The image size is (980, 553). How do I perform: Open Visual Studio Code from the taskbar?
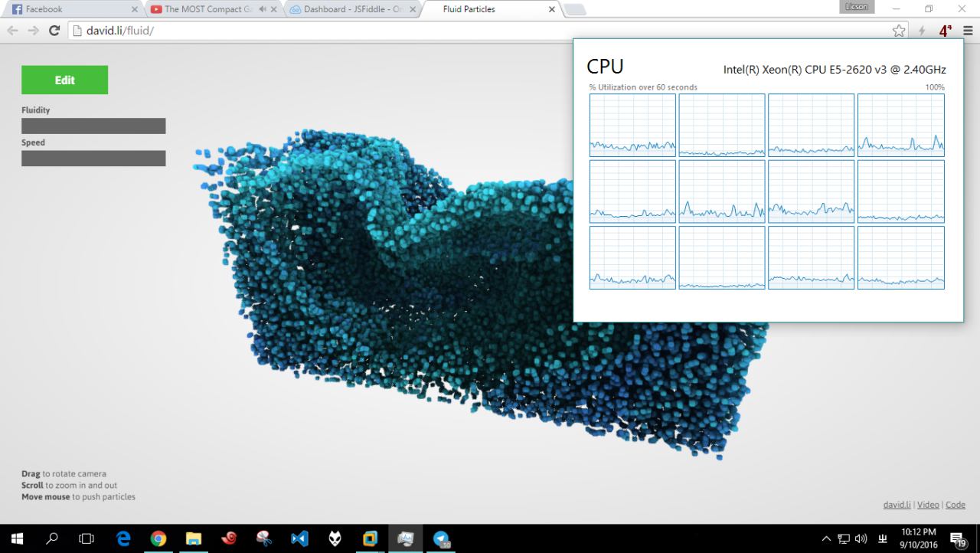pyautogui.click(x=299, y=538)
